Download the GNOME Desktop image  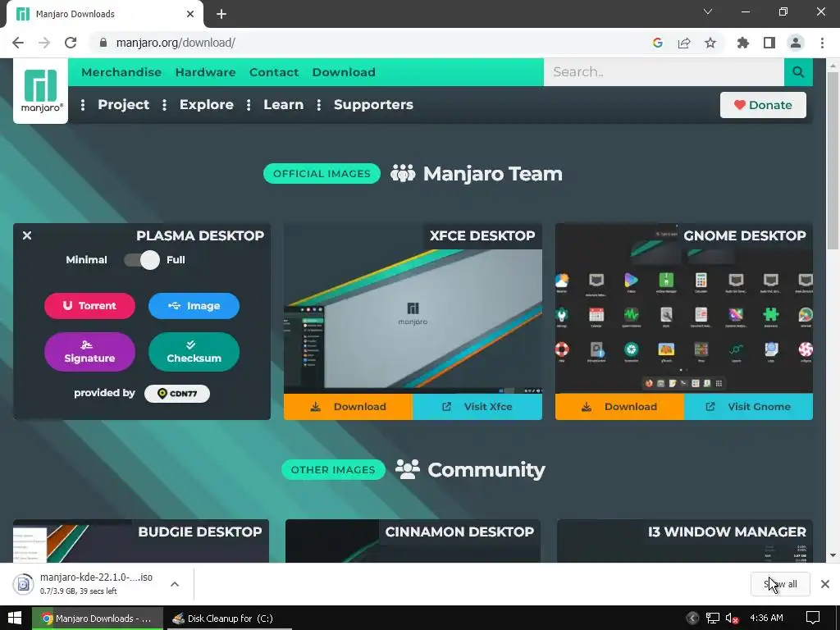[619, 407]
